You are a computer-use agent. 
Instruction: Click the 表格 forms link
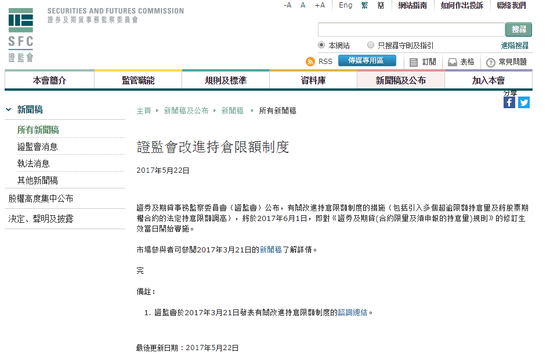tap(462, 62)
